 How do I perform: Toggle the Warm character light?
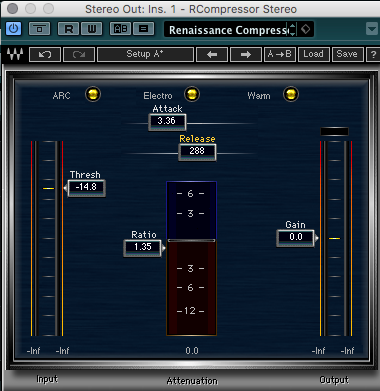tap(291, 94)
